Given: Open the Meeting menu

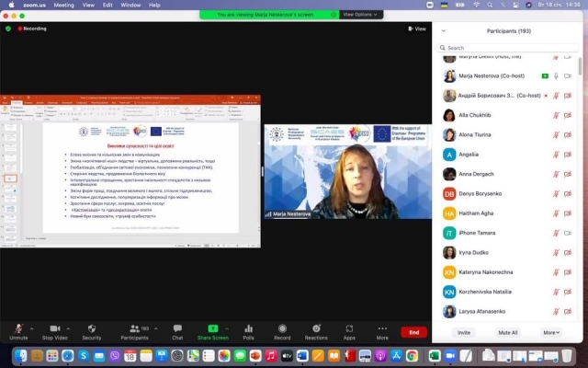Looking at the screenshot, I should click(x=63, y=5).
